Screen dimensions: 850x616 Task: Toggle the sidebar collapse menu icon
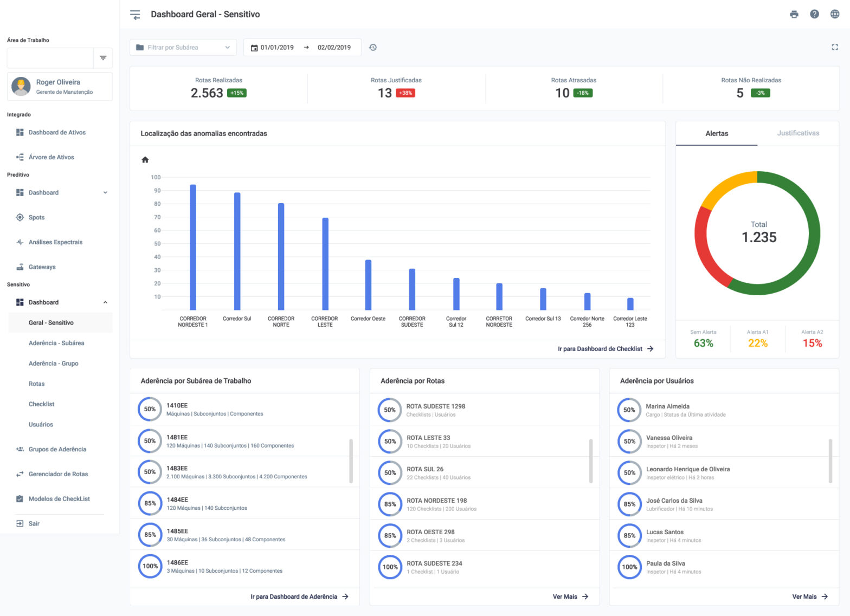tap(135, 15)
